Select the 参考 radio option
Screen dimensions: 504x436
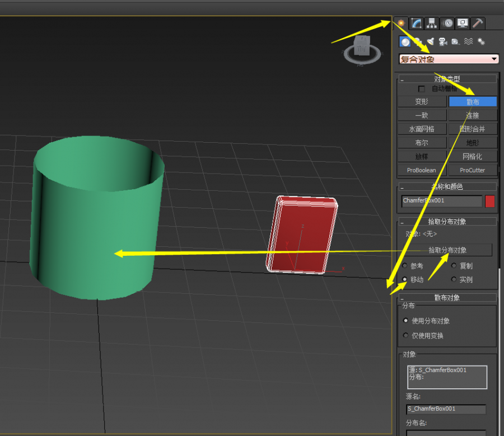tap(405, 266)
